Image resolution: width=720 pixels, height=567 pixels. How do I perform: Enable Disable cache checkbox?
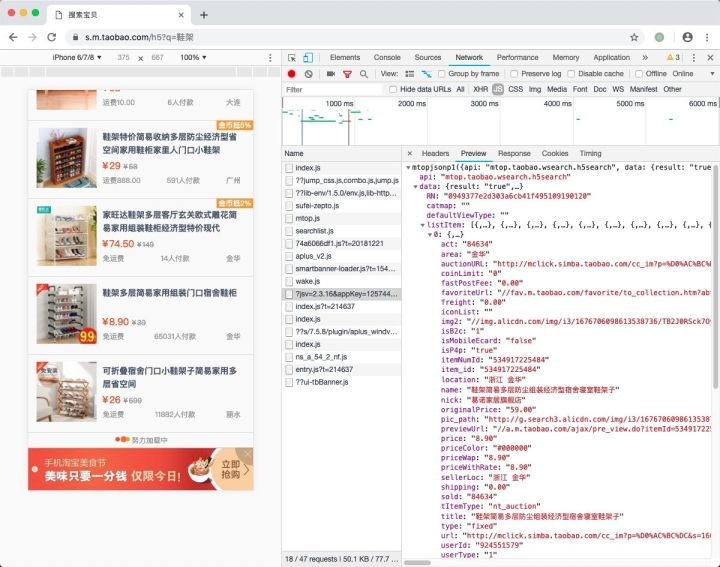tap(571, 74)
